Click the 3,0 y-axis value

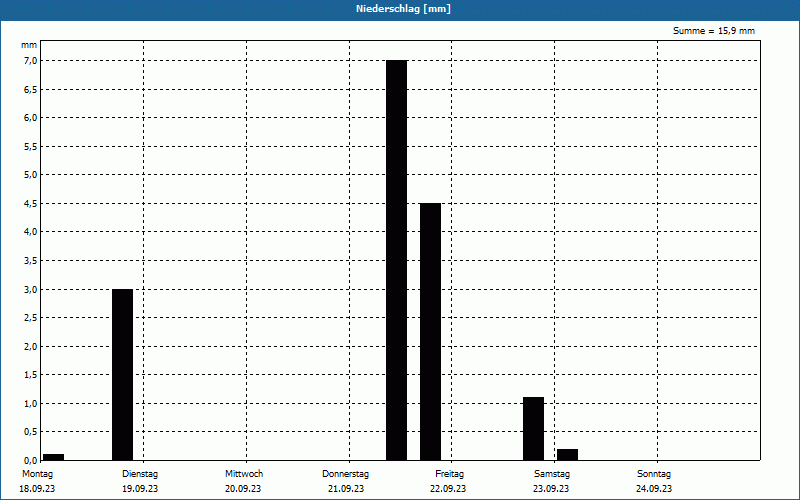pos(31,289)
